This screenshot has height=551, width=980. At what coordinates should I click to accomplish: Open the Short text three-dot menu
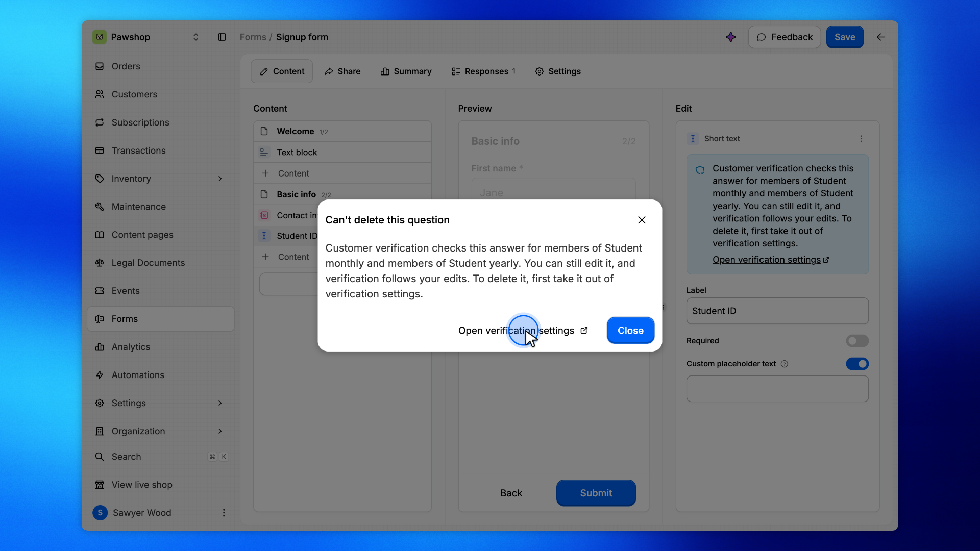click(861, 139)
